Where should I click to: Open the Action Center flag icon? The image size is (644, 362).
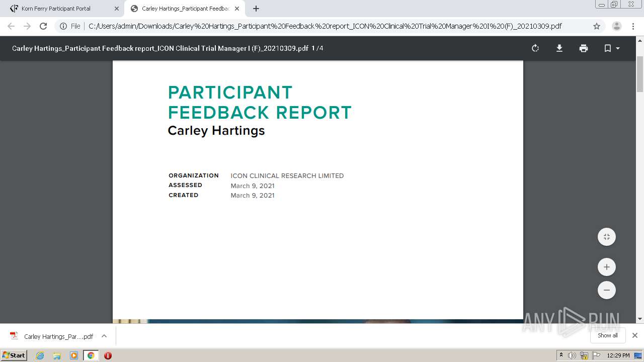point(596,355)
